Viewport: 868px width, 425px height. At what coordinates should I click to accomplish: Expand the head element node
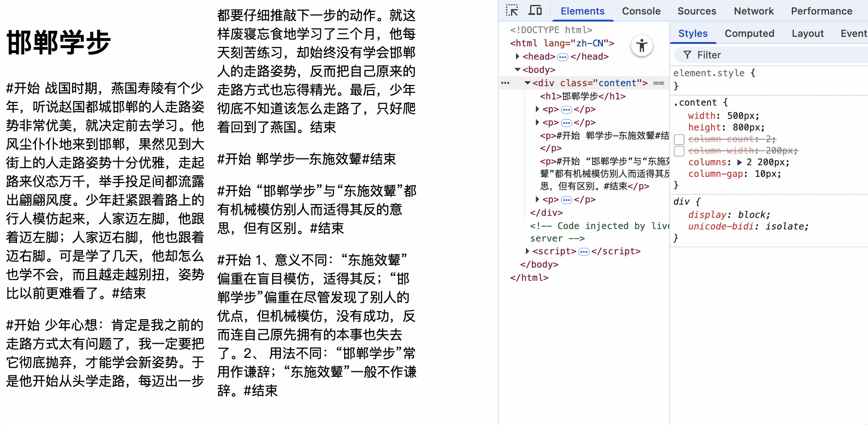tap(517, 56)
